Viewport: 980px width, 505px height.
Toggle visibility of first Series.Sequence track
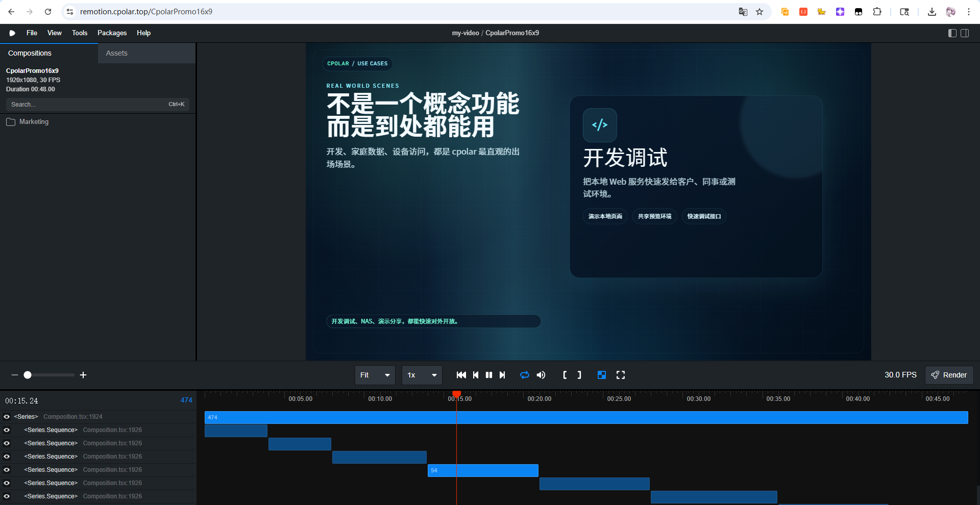(7, 430)
